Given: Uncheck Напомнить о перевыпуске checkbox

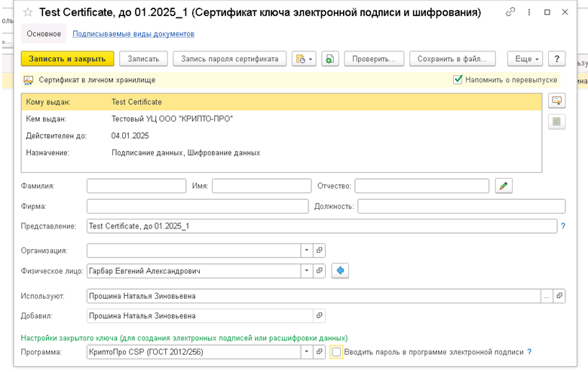Looking at the screenshot, I should [458, 79].
